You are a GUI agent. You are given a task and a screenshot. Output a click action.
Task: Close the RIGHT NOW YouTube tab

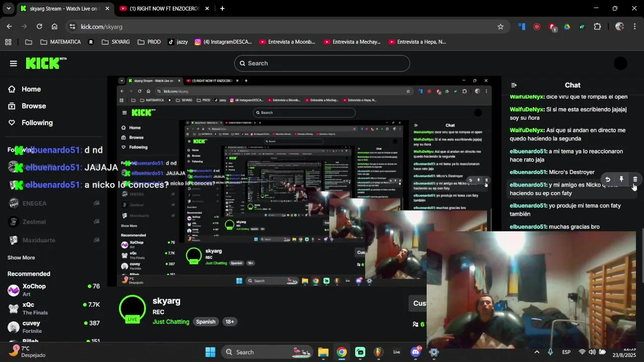coord(207,9)
